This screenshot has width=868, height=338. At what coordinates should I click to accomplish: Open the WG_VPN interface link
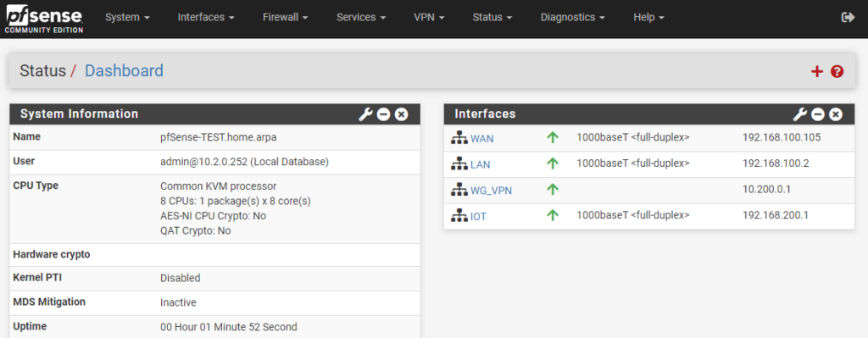pos(491,191)
